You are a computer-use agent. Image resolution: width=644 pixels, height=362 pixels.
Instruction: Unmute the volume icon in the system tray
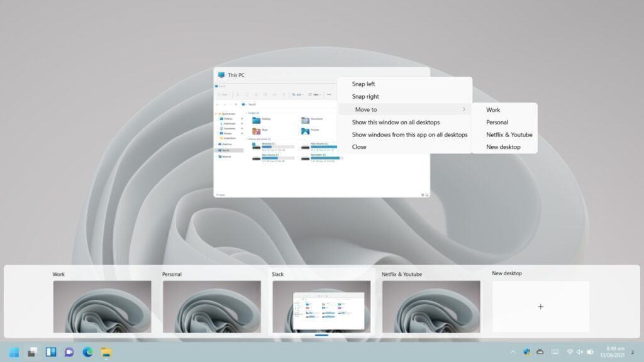point(580,352)
